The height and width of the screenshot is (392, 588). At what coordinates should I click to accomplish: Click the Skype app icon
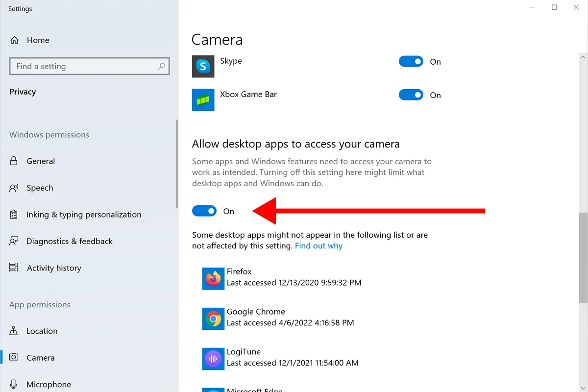point(203,67)
